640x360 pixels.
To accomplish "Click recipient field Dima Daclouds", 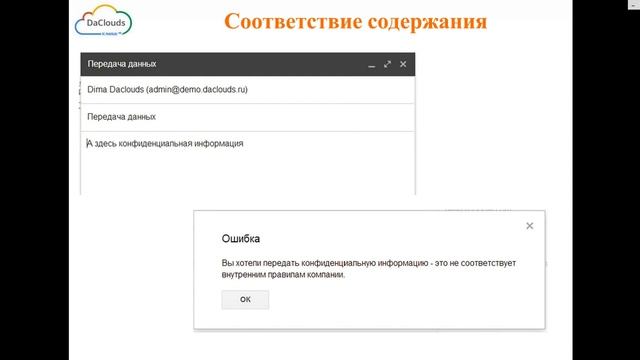I will tap(248, 90).
